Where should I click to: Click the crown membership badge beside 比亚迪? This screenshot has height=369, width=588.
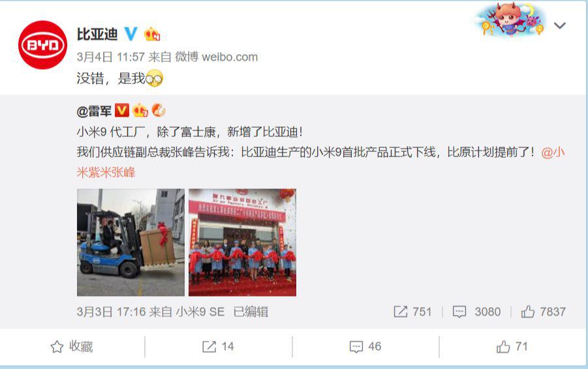coord(152,34)
